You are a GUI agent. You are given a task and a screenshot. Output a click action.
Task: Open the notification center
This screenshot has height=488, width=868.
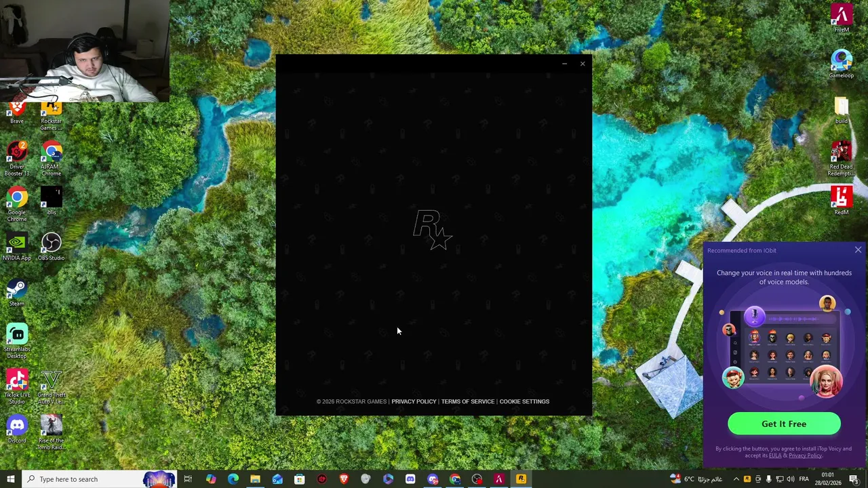click(854, 479)
